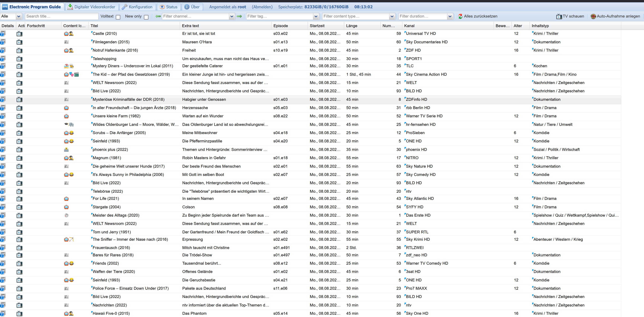Click content type Sozial / Politik / Wirtschaft
Viewport: 644px width, 317px height.
coord(556,150)
